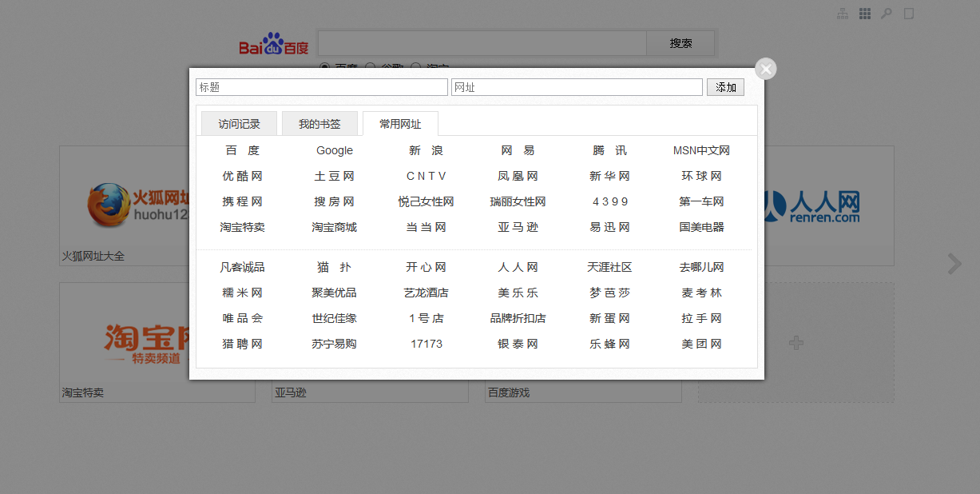Open the 苏宁易购 link
Screen dimensions: 980x494
(335, 344)
